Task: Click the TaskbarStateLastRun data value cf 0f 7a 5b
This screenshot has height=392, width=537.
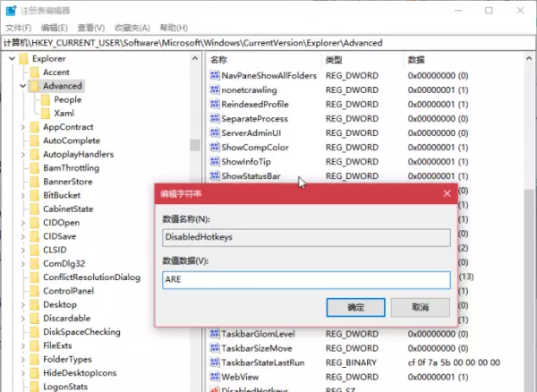Action: 454,362
